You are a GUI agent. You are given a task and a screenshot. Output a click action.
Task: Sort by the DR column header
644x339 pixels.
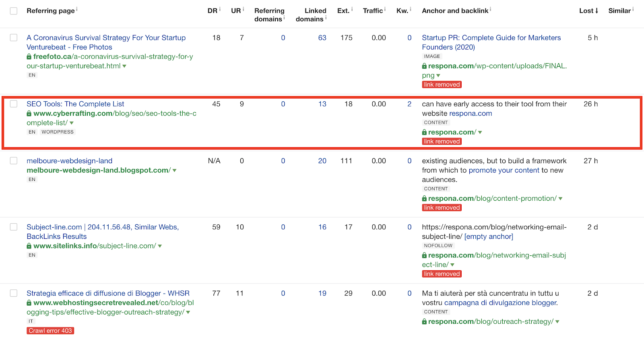pos(212,11)
